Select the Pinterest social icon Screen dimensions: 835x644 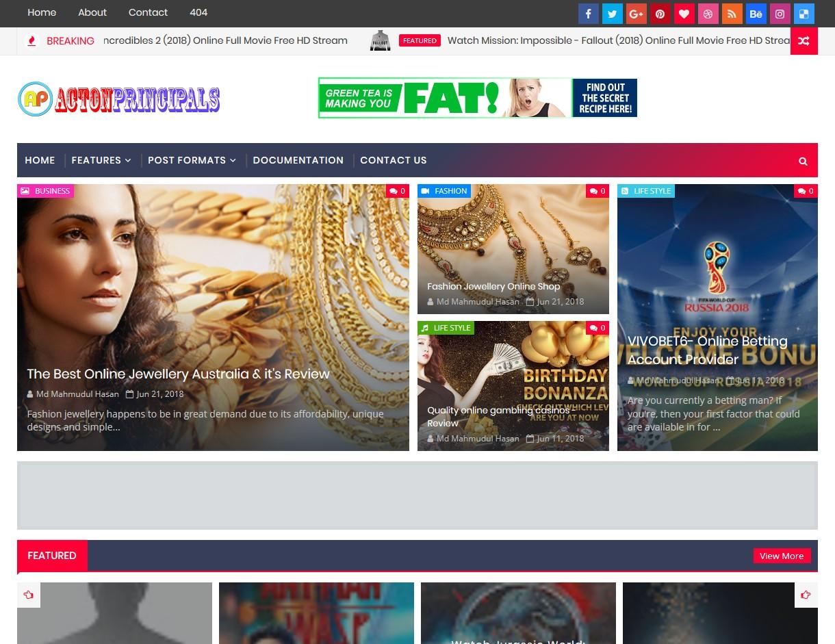click(660, 14)
